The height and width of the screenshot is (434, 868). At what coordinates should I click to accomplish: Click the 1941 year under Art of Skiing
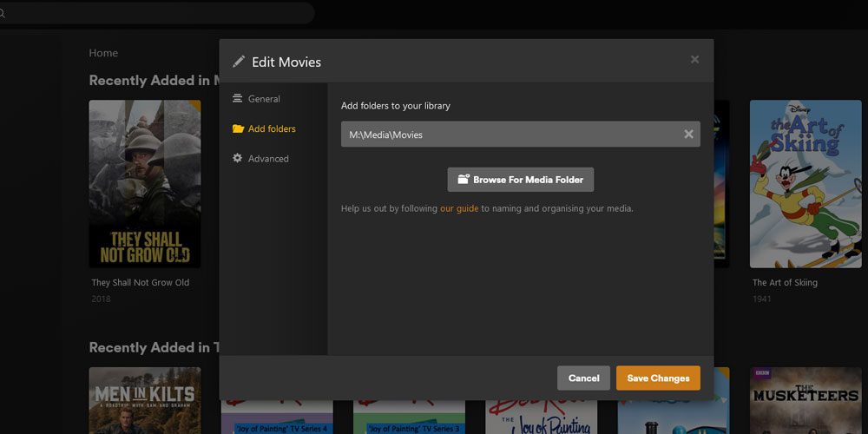point(762,299)
